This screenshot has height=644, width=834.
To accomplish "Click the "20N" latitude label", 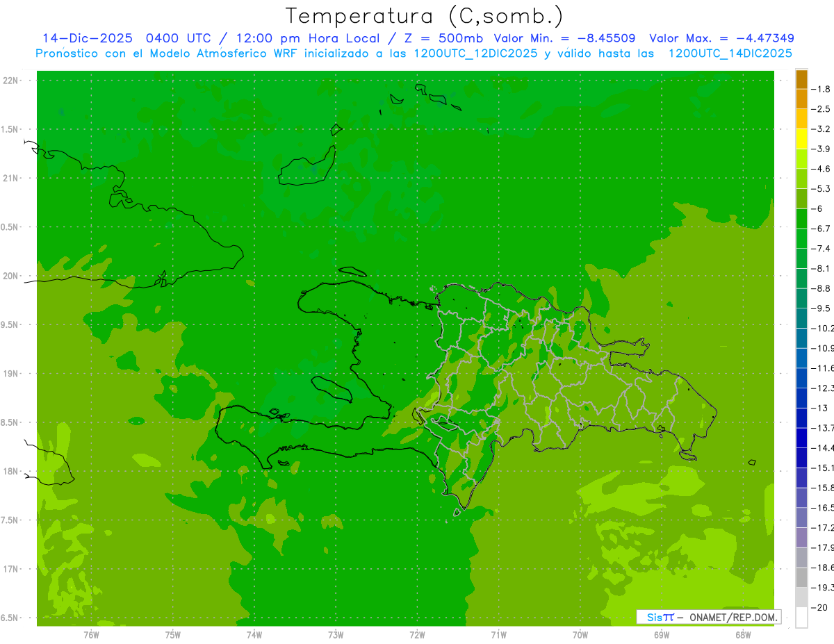I will pos(11,276).
